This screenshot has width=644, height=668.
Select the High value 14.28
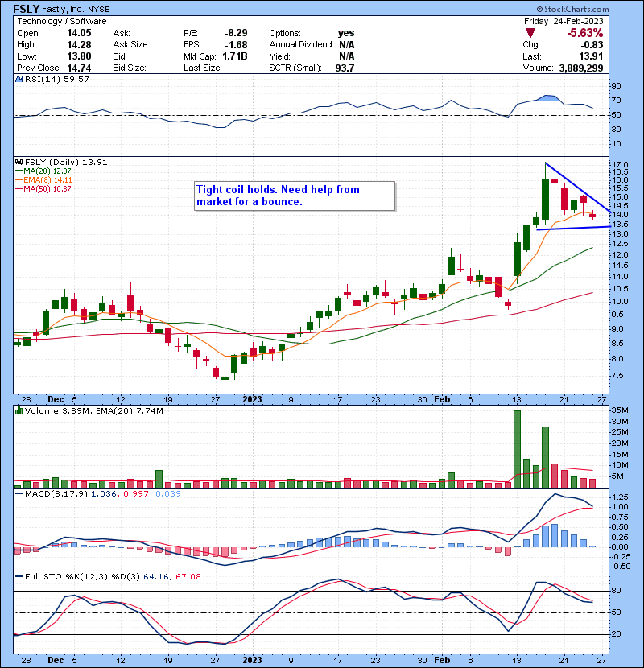click(79, 44)
